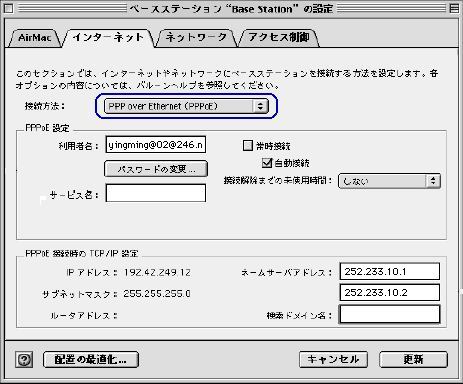This screenshot has height=384, width=463.
Task: Open the 未使用時間 しない dropdown
Action: 389,181
